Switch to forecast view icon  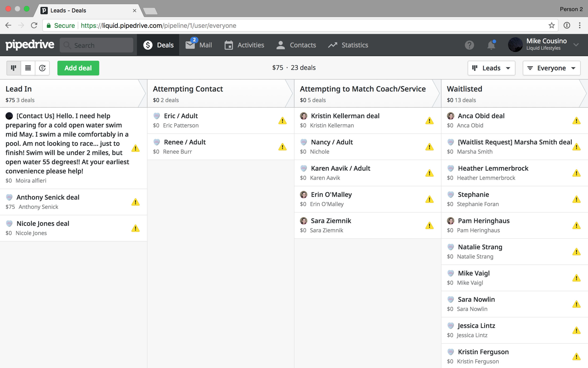[42, 68]
